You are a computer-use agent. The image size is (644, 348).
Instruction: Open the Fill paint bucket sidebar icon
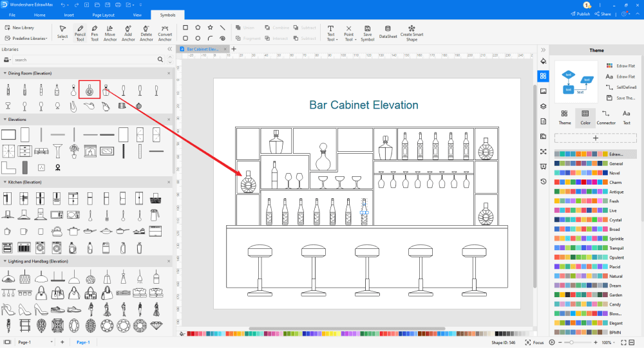544,61
